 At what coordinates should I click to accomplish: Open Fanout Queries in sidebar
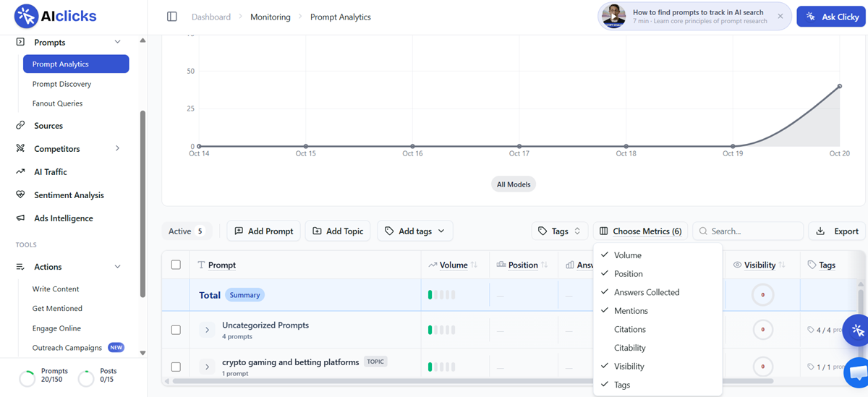click(57, 103)
